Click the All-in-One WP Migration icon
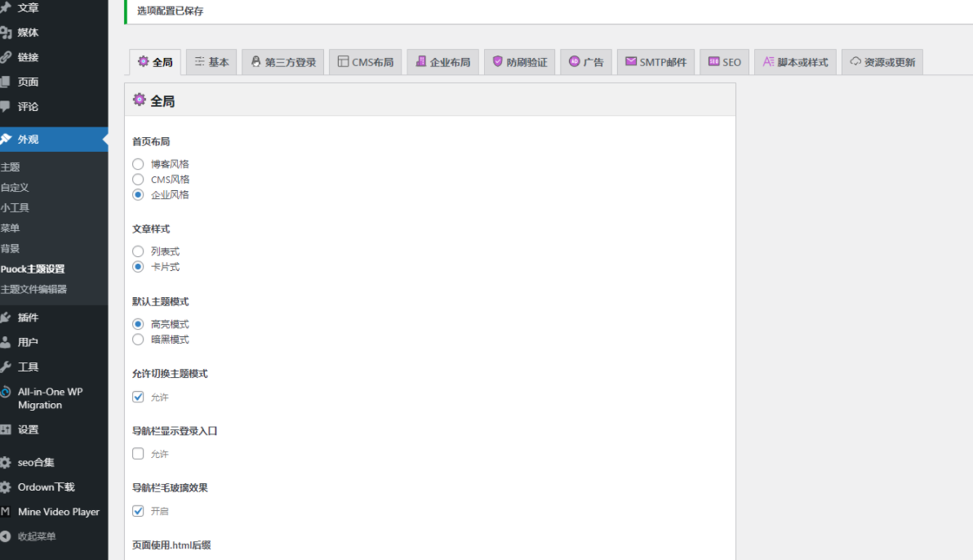Screen dimensions: 973x560 tap(6, 392)
